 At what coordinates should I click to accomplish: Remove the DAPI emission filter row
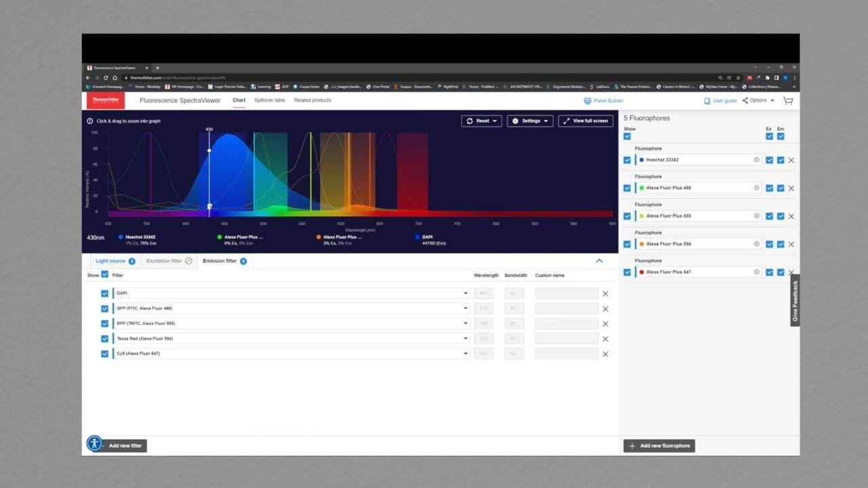[606, 293]
